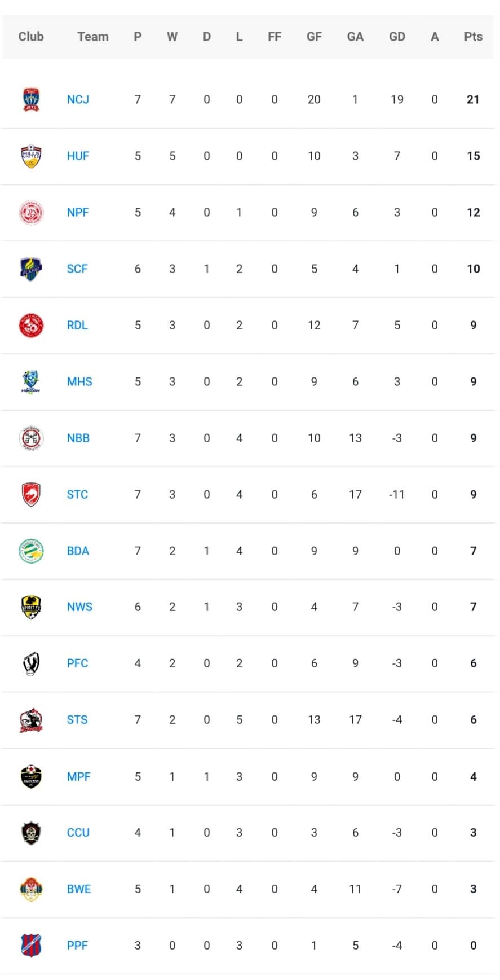Click the STC red shield crest
This screenshot has width=500, height=980.
(31, 494)
